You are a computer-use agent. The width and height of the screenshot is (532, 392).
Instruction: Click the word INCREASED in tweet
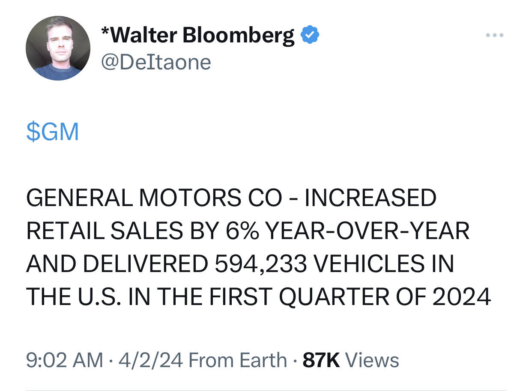point(370,198)
